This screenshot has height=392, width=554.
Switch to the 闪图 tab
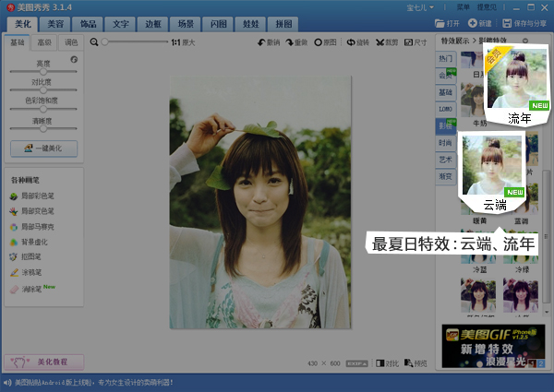click(218, 24)
